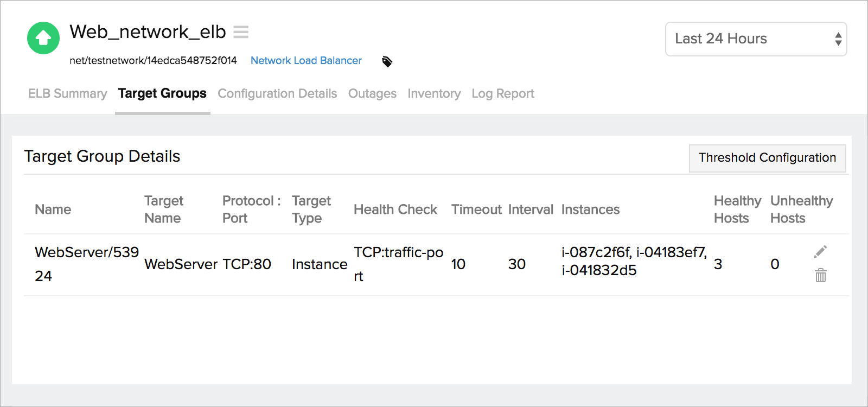This screenshot has width=868, height=407.
Task: Click the unhealthy hosts value 0
Action: tap(775, 264)
